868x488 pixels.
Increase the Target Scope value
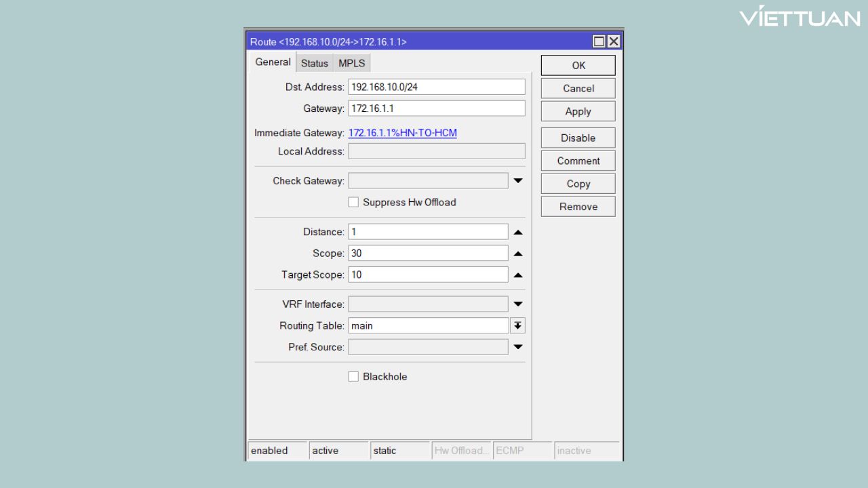pyautogui.click(x=517, y=274)
